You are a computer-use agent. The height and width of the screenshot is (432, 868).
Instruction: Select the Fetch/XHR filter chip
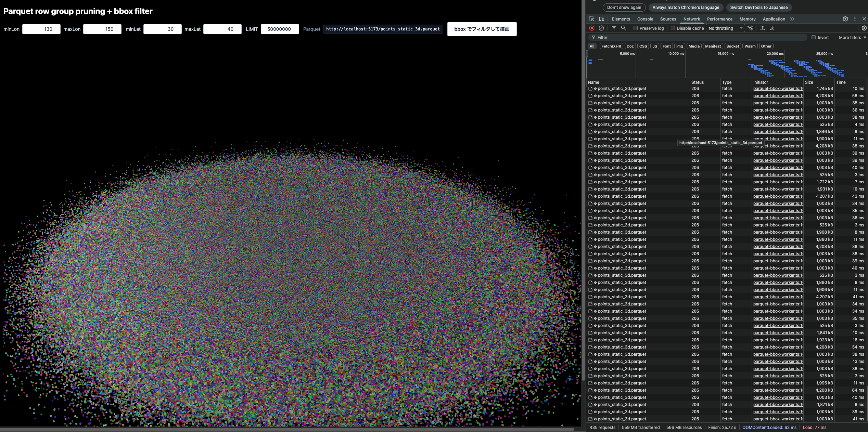click(x=611, y=46)
